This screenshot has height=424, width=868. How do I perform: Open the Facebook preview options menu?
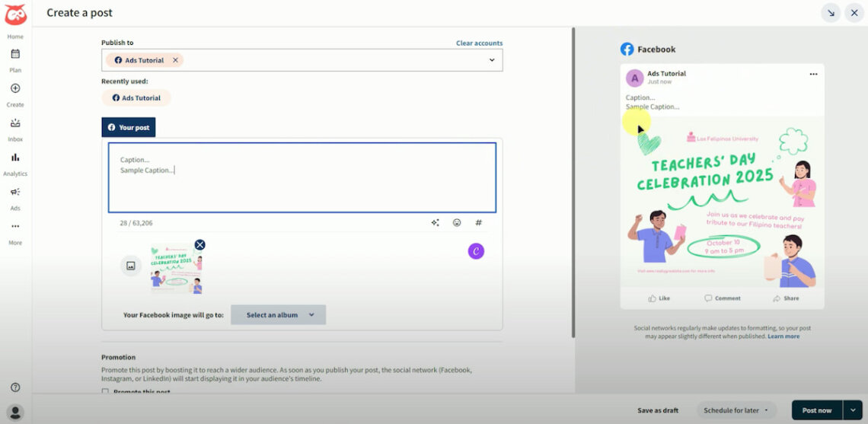click(x=813, y=74)
